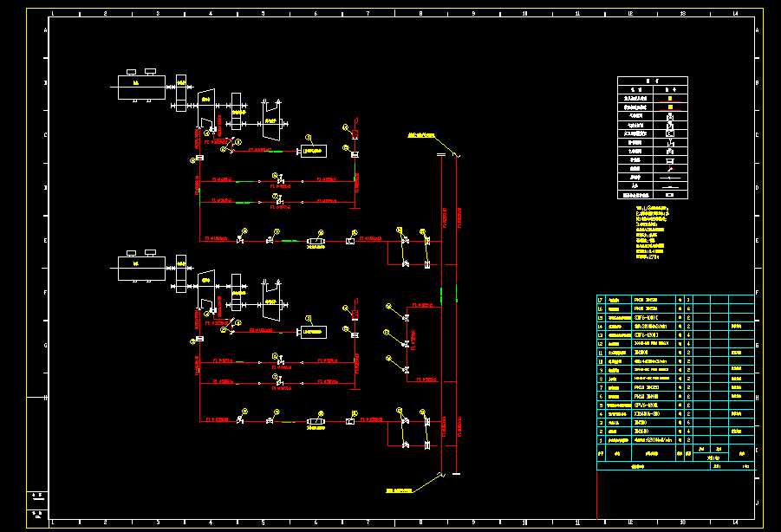Select the yellow notes paragraph beneath the legend
This screenshot has width=781, height=532.
[652, 233]
